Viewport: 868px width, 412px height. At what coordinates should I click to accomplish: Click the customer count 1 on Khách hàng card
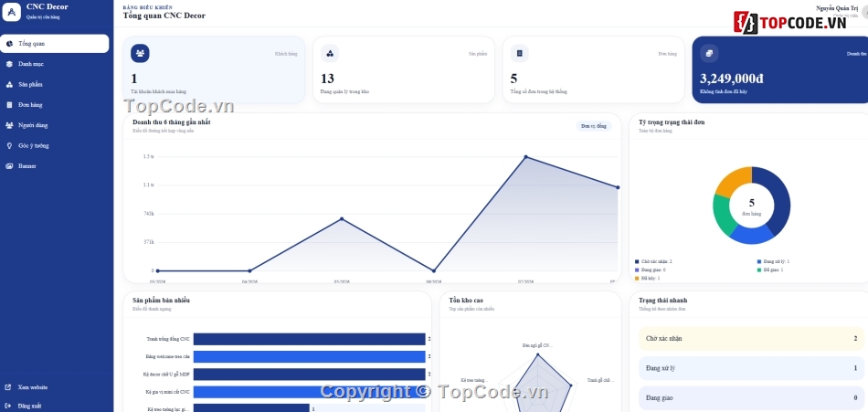pos(134,79)
